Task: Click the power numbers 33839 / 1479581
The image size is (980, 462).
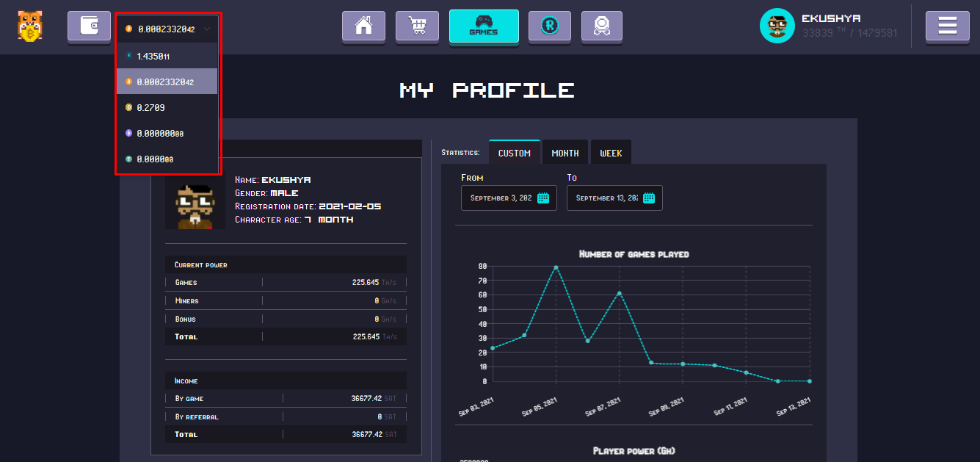Action: point(850,33)
